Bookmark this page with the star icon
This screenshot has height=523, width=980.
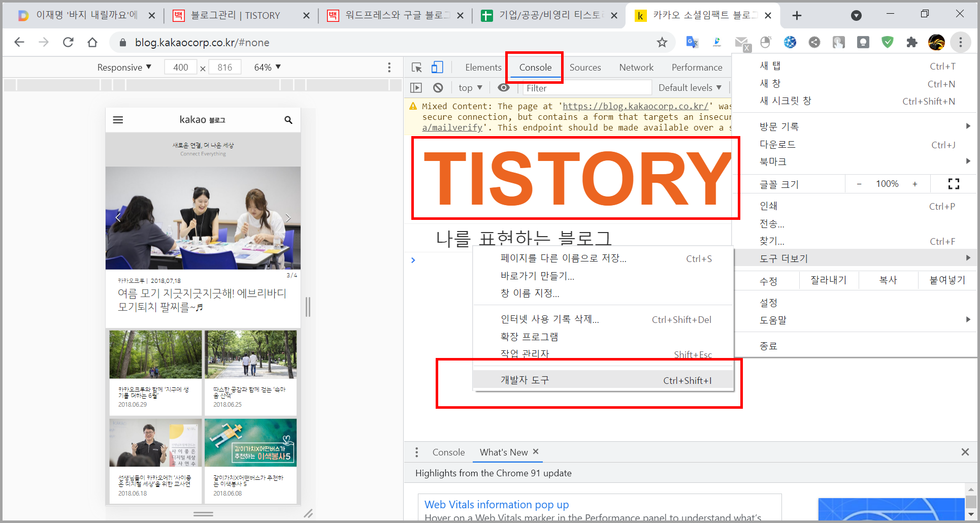(x=662, y=42)
